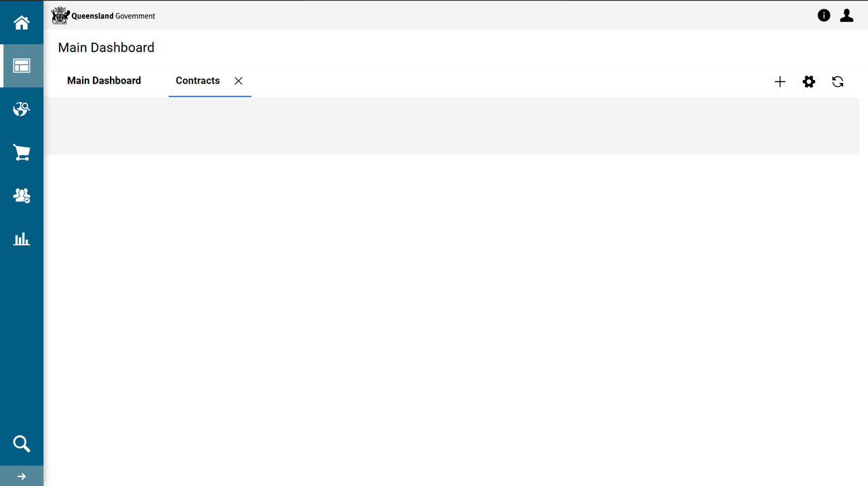Viewport: 868px width, 486px height.
Task: Open the users group sidebar icon
Action: (22, 196)
